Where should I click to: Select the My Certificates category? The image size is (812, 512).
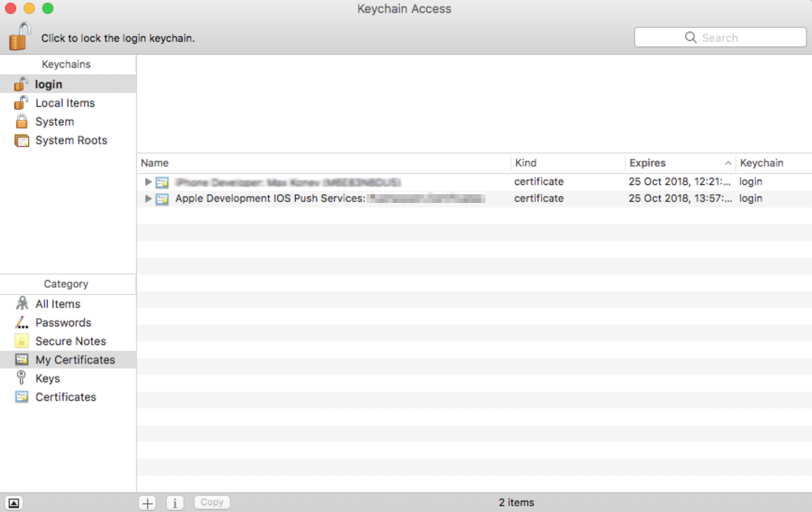pos(68,360)
